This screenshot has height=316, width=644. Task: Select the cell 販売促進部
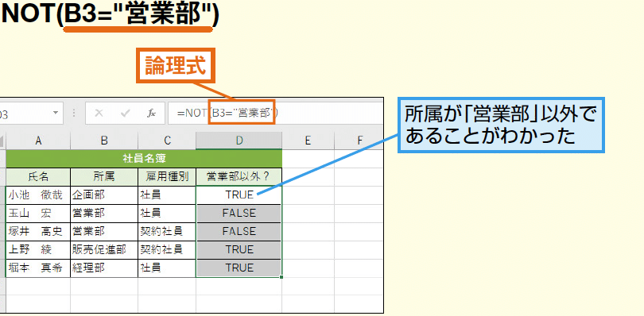coord(104,249)
